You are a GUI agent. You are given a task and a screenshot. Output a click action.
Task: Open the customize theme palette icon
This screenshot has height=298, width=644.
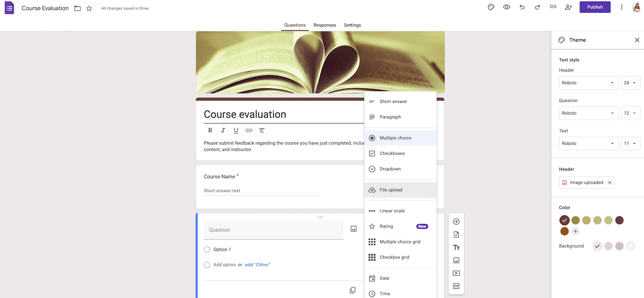[491, 7]
